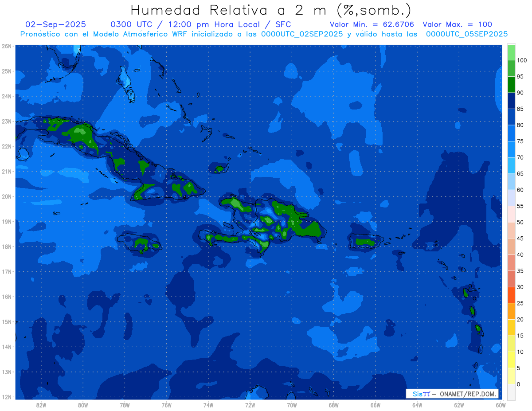
Task: Click the legend value '60' beside the color bar
Action: pos(520,190)
